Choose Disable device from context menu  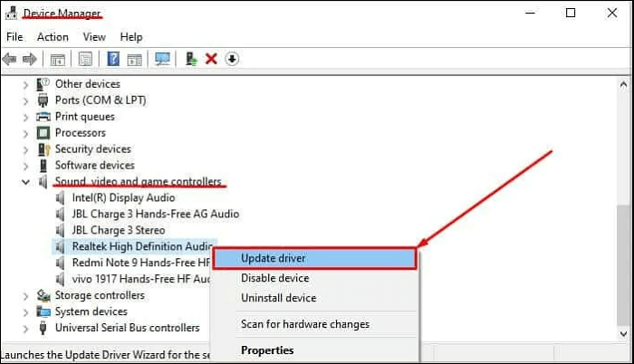[x=275, y=278]
